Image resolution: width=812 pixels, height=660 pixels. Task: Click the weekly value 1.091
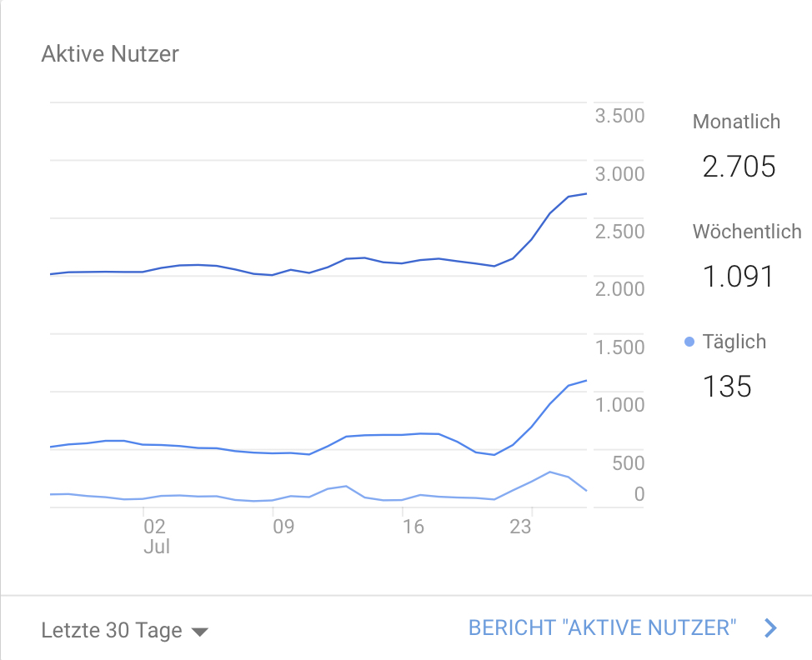pos(739,277)
